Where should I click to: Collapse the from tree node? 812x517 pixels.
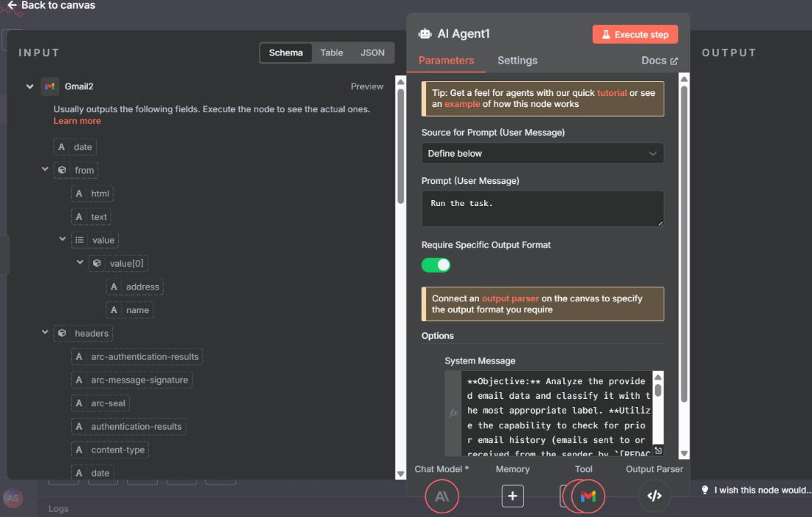point(46,170)
